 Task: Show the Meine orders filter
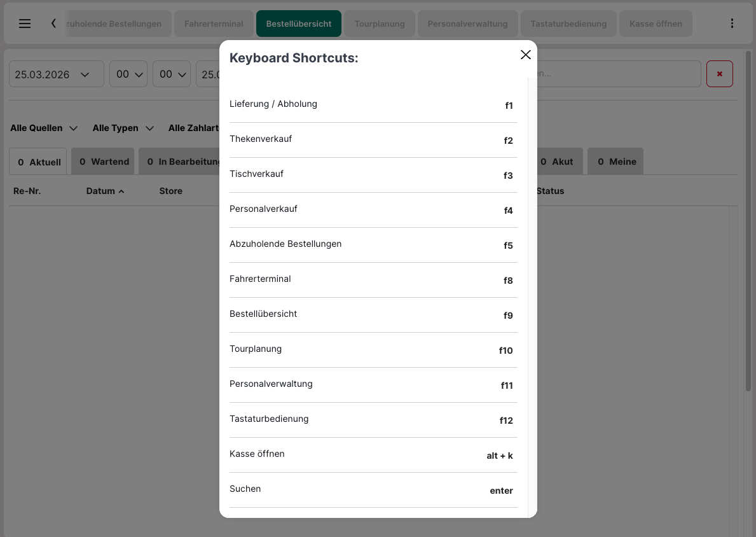[615, 162]
